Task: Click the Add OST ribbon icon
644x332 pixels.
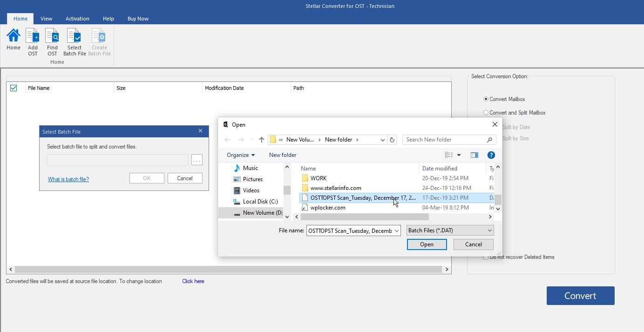Action: pos(33,42)
